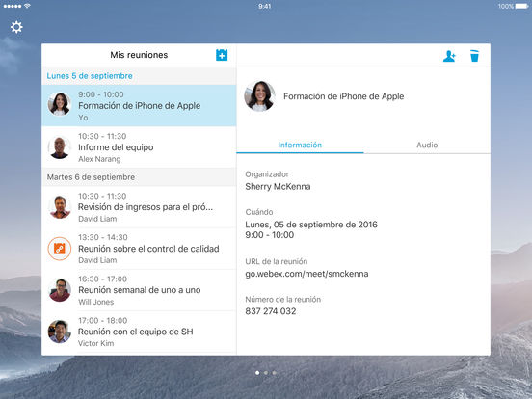Tap organizer name Sherry McKenna
This screenshot has height=399, width=532.
tap(278, 187)
